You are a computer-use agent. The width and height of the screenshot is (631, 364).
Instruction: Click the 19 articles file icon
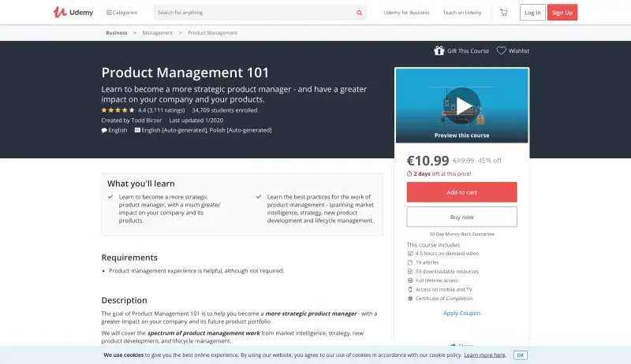point(410,262)
